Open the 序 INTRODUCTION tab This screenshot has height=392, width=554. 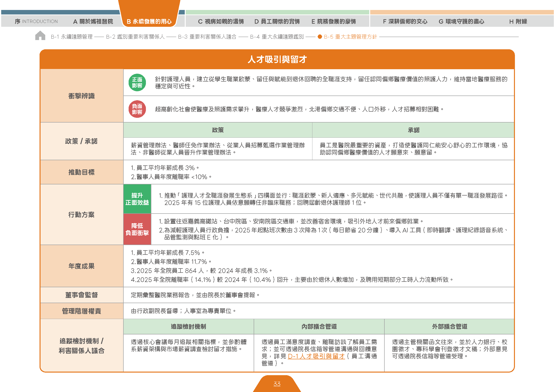click(36, 22)
